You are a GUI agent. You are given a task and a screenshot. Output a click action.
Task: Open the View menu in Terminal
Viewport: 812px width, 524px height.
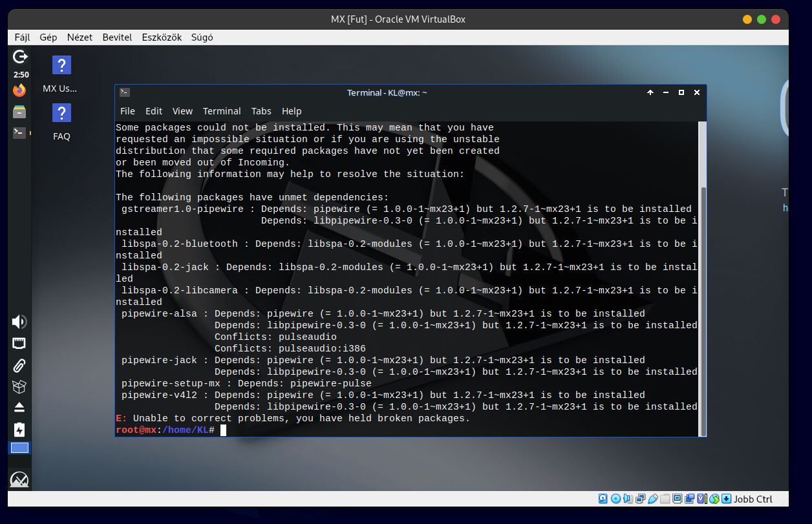(182, 111)
